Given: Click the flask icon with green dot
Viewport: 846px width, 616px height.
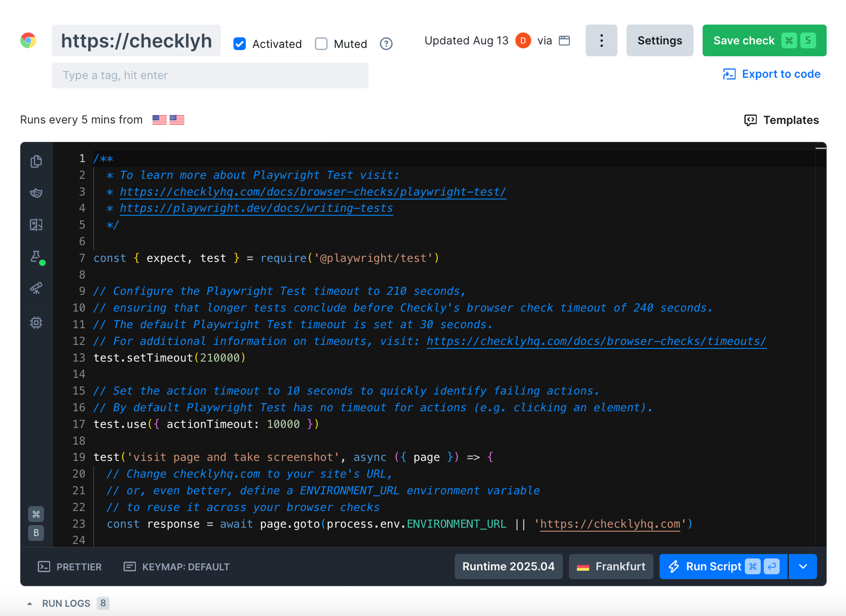Looking at the screenshot, I should [x=36, y=257].
